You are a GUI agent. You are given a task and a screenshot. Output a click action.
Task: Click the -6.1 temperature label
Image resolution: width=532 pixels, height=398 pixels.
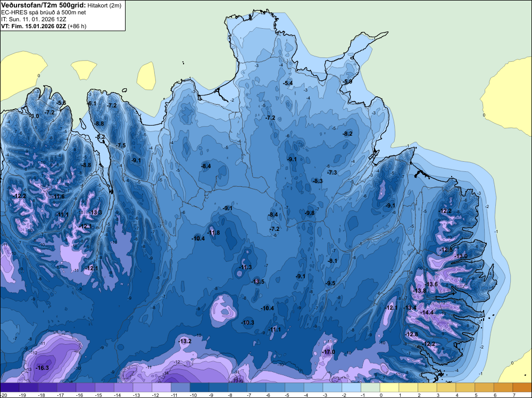92,103
